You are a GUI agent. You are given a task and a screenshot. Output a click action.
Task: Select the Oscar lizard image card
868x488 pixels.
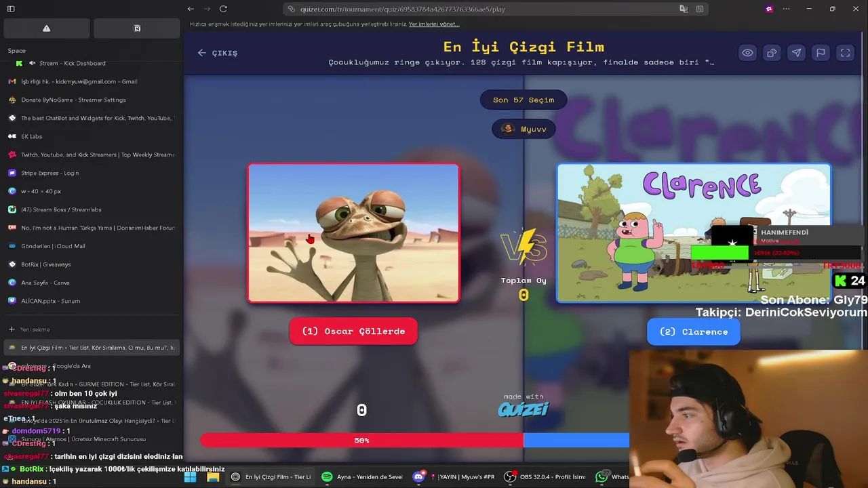(353, 233)
